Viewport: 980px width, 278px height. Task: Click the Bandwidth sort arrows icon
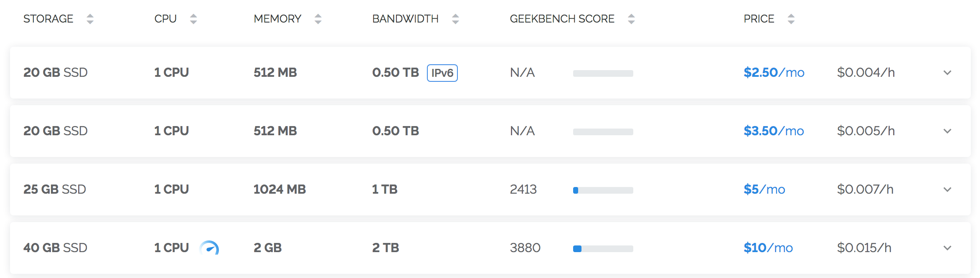click(455, 19)
